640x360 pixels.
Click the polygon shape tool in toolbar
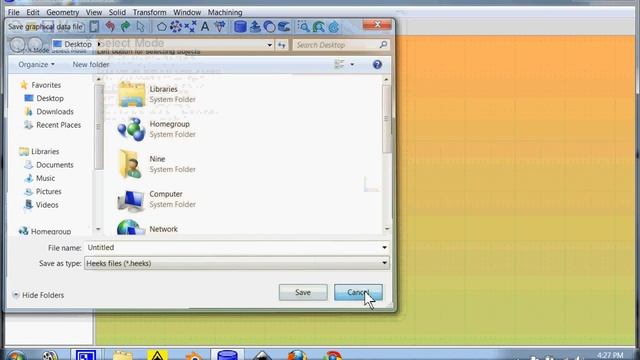click(162, 27)
